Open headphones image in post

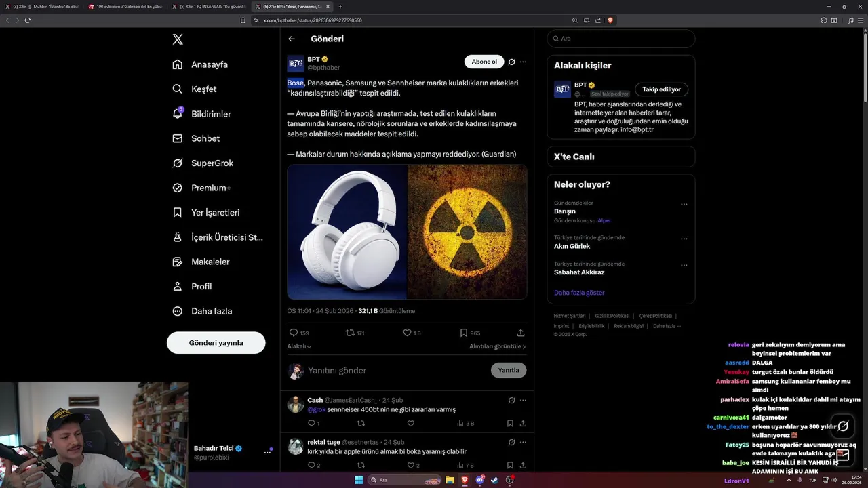[347, 232]
